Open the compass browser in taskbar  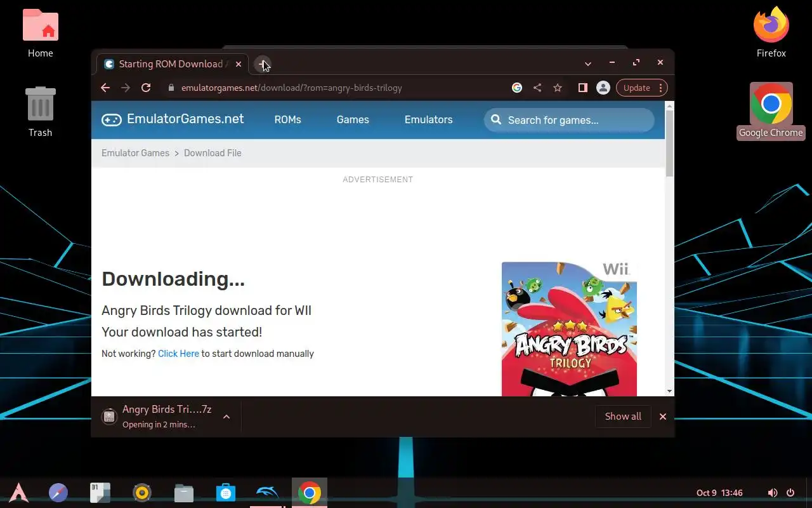pos(58,493)
